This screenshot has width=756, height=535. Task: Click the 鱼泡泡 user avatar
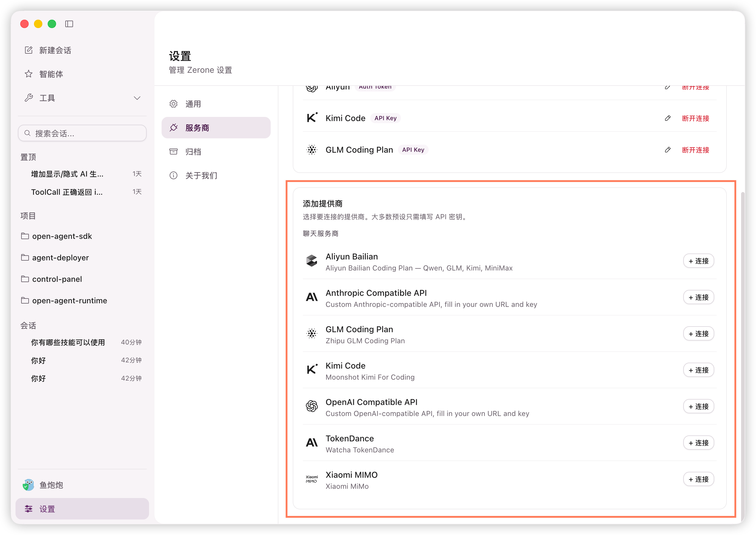pos(29,485)
